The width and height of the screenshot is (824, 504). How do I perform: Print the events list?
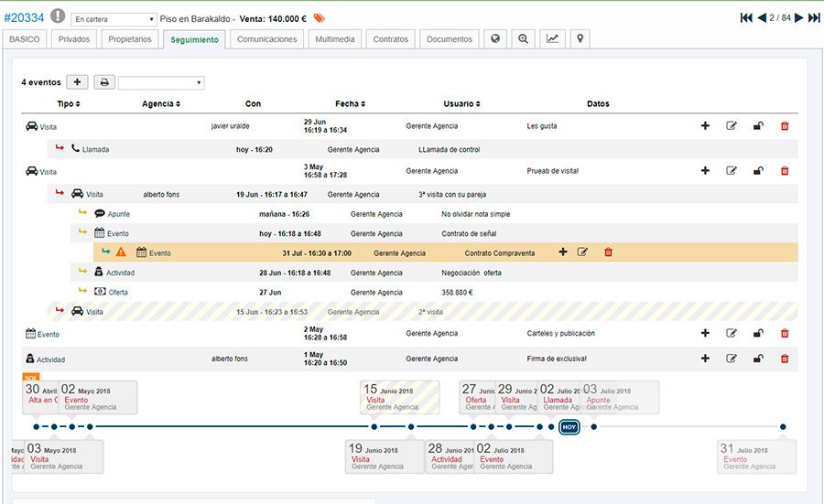click(104, 82)
